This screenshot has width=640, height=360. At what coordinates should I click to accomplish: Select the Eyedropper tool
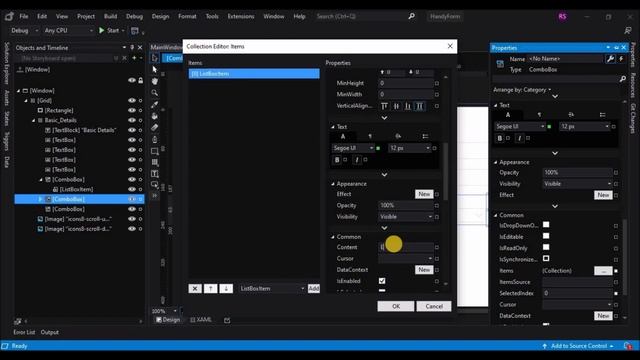point(155,104)
